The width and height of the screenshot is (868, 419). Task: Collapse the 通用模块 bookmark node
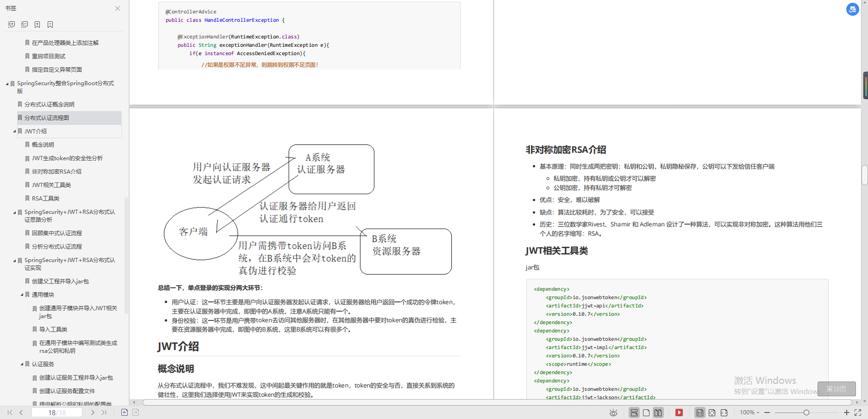point(22,294)
